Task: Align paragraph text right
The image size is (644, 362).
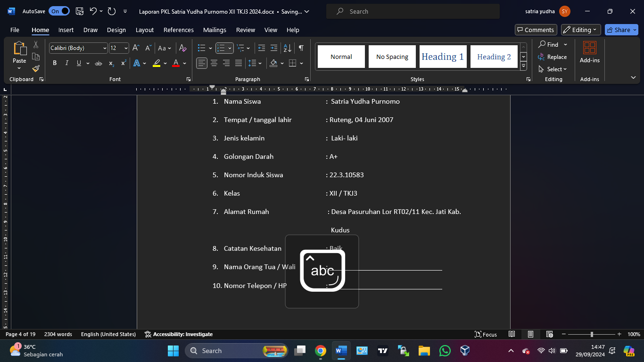Action: 226,63
